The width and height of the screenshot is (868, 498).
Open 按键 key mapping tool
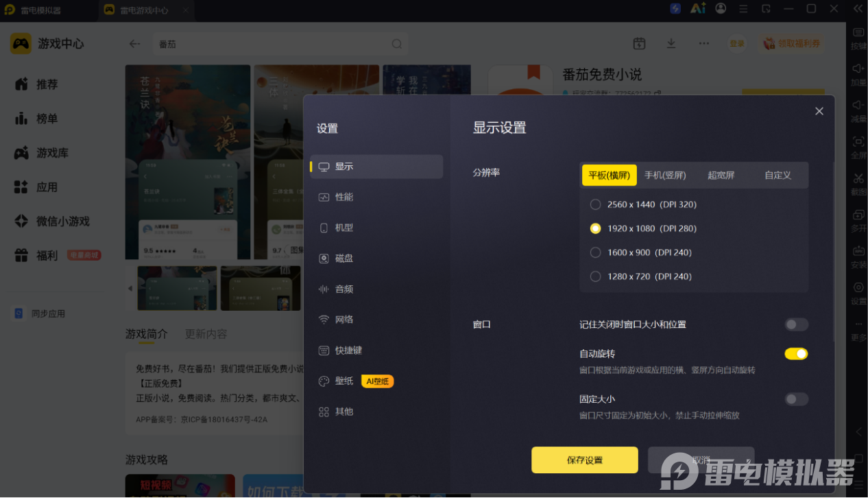(858, 38)
